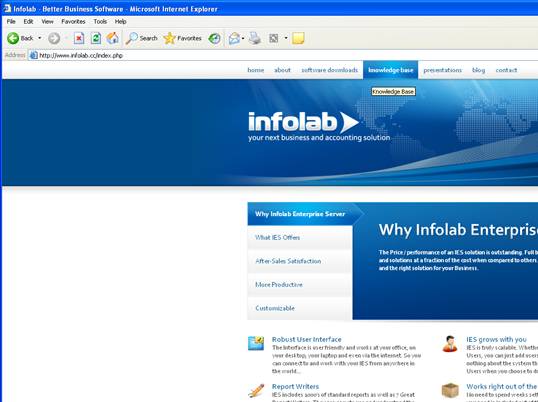
Task: Open the History clock icon
Action: click(215, 38)
